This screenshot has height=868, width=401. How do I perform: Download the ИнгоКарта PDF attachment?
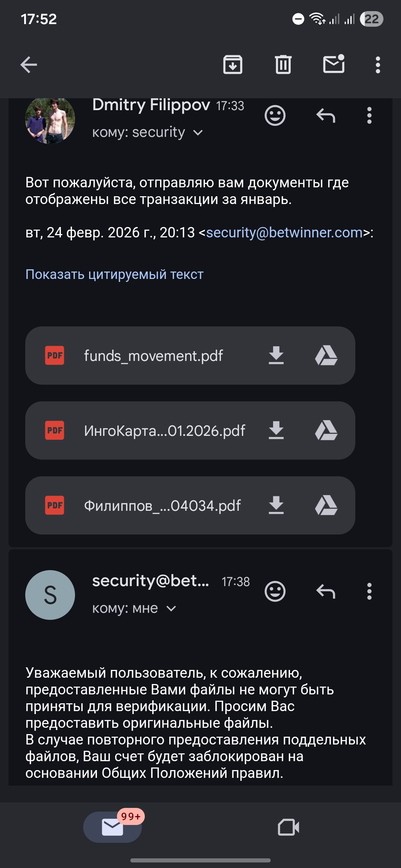click(276, 430)
